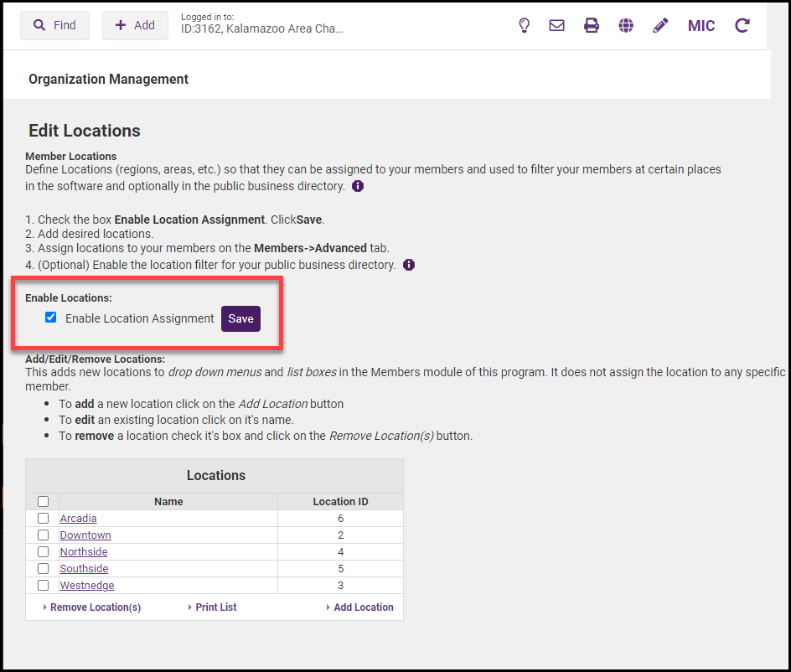The width and height of the screenshot is (791, 672).
Task: Open the MIC link in toolbar
Action: pos(701,26)
